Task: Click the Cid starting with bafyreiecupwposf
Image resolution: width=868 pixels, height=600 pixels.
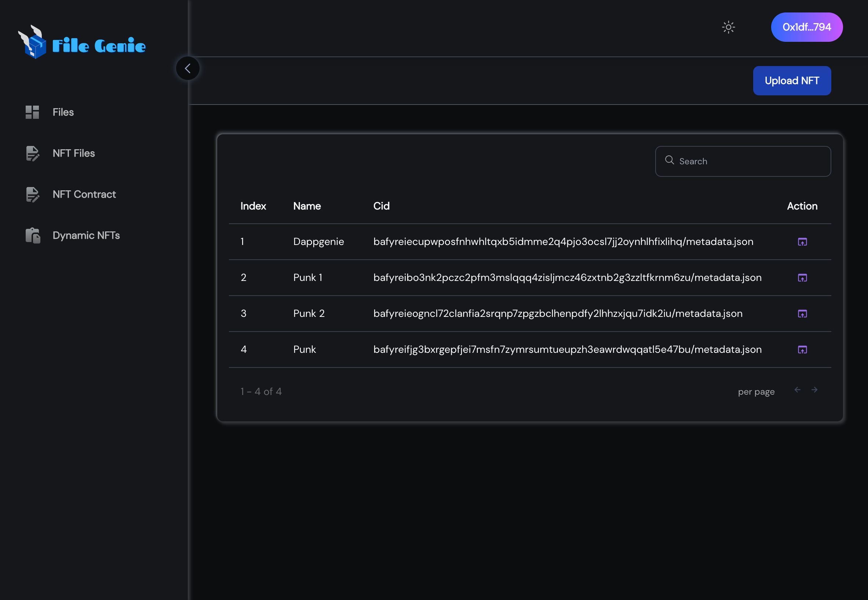Action: point(564,242)
